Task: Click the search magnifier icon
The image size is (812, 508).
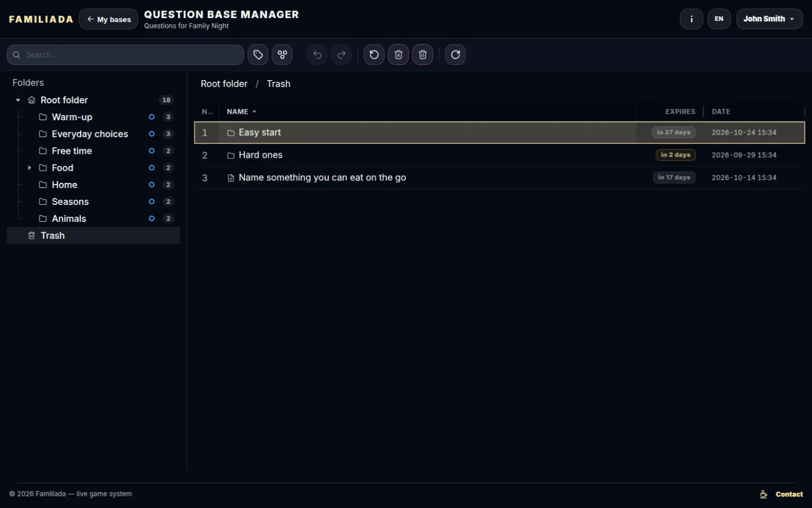Action: 17,55
